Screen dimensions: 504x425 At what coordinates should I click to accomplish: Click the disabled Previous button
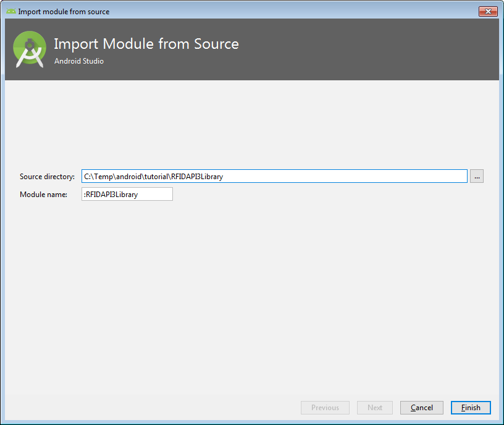click(325, 408)
